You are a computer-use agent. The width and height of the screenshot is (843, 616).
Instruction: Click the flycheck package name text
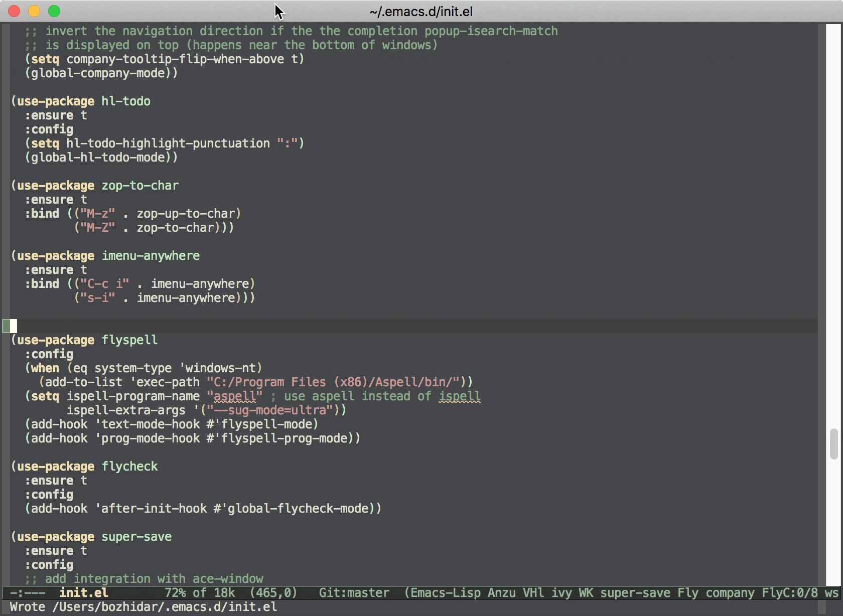point(129,467)
